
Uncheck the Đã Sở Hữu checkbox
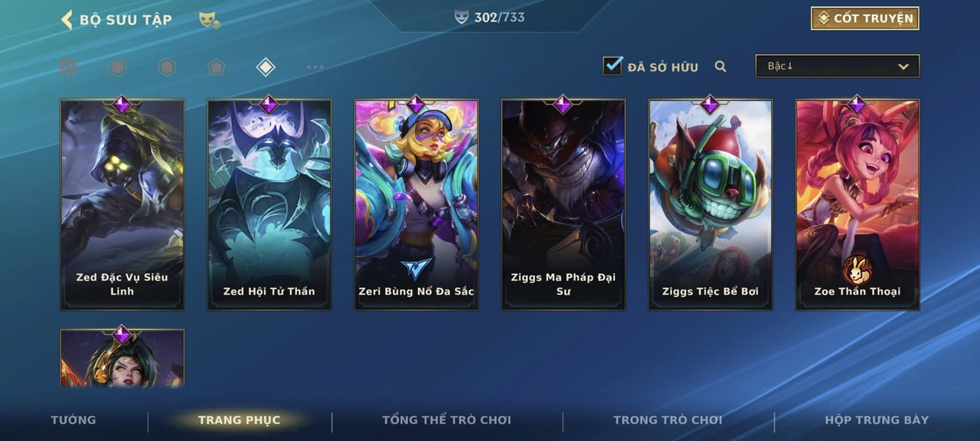[x=612, y=66]
